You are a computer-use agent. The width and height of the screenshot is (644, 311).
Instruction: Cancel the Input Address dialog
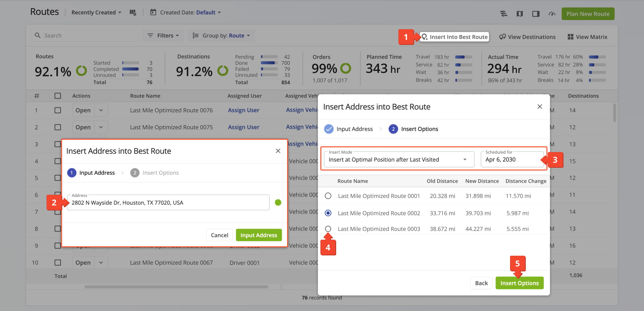pyautogui.click(x=219, y=235)
